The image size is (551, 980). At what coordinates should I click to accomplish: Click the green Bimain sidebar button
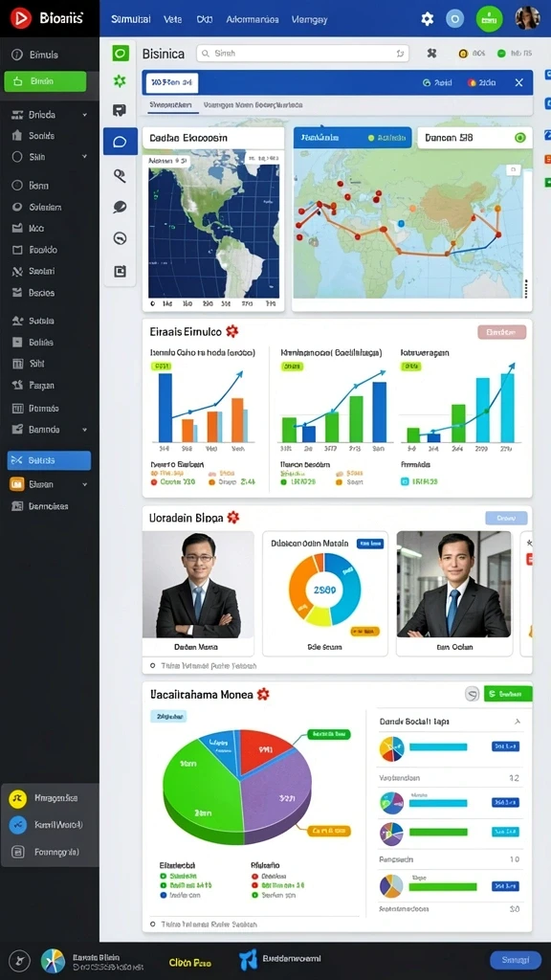(45, 81)
